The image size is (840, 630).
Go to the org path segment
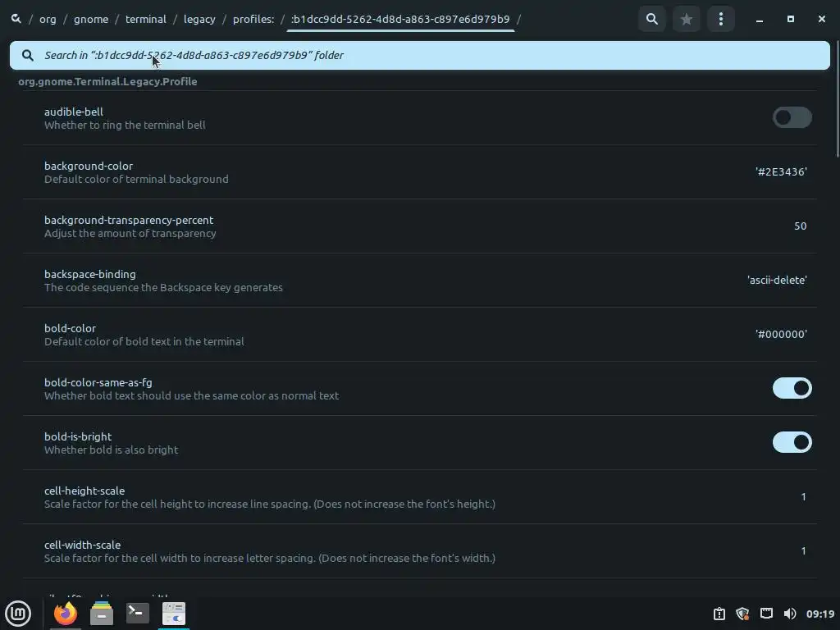pos(48,20)
